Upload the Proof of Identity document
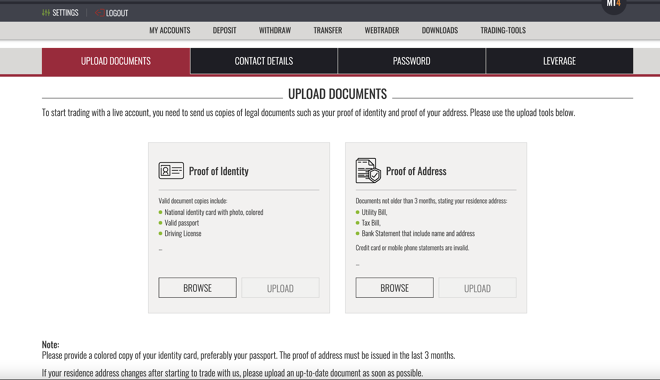Image resolution: width=660 pixels, height=380 pixels. coord(280,288)
